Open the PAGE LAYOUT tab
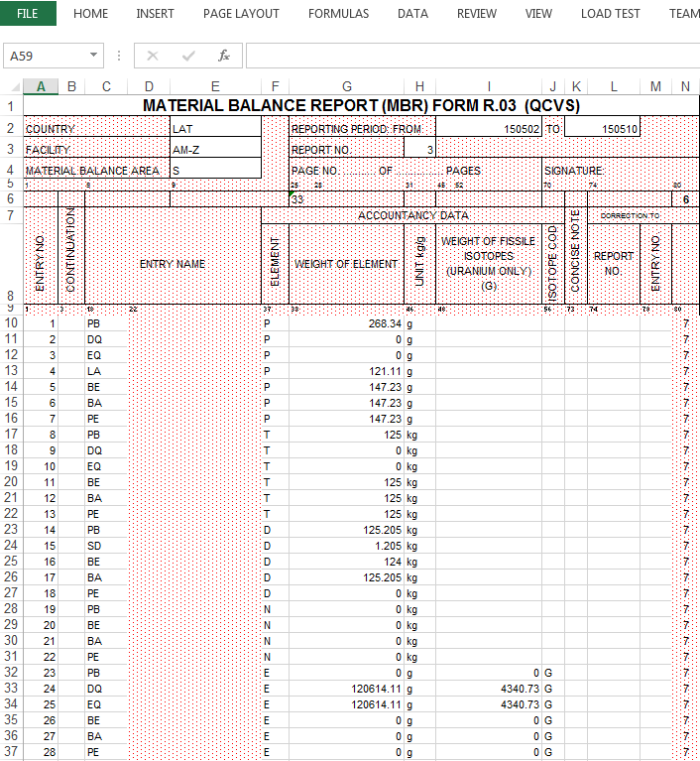Viewport: 700px width, 761px height. pyautogui.click(x=241, y=14)
